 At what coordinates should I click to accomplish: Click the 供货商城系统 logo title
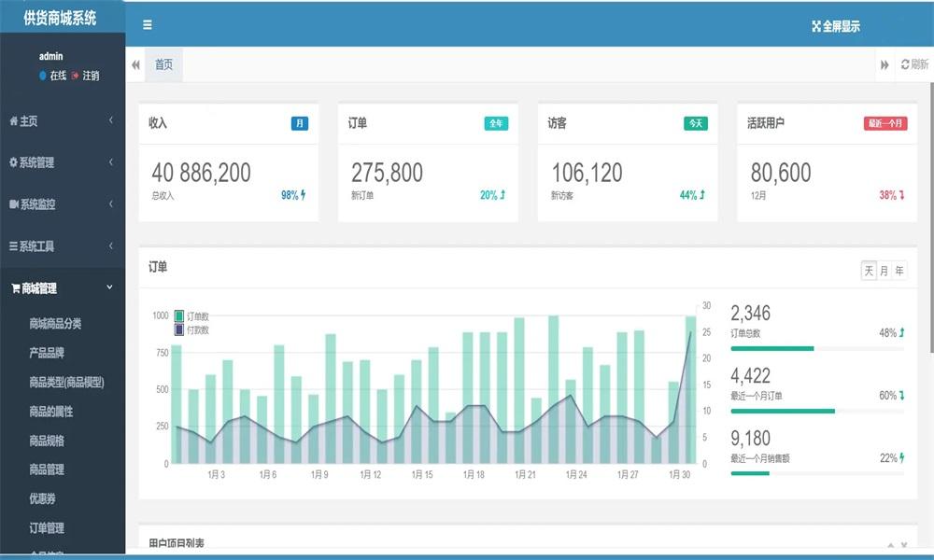(x=60, y=18)
